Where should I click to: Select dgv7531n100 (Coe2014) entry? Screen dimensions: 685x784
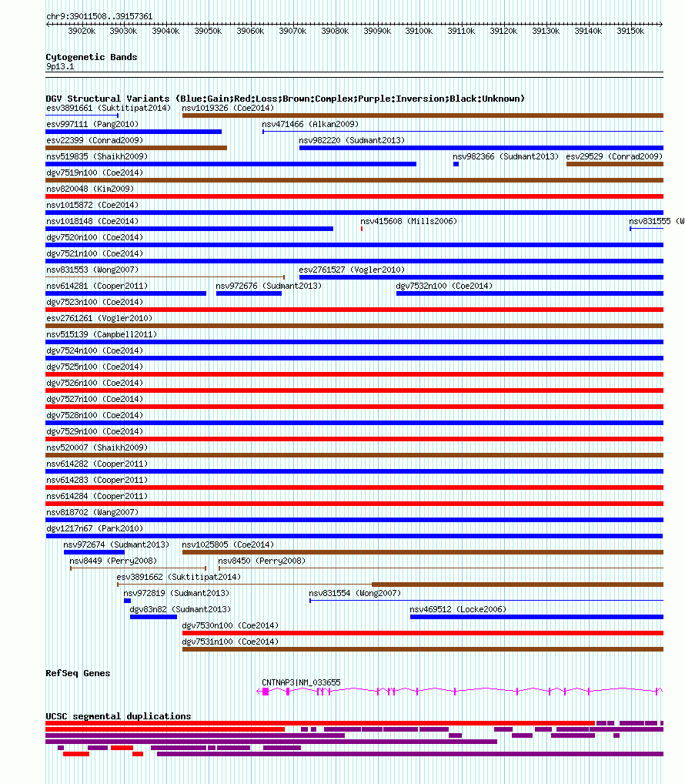[230, 642]
